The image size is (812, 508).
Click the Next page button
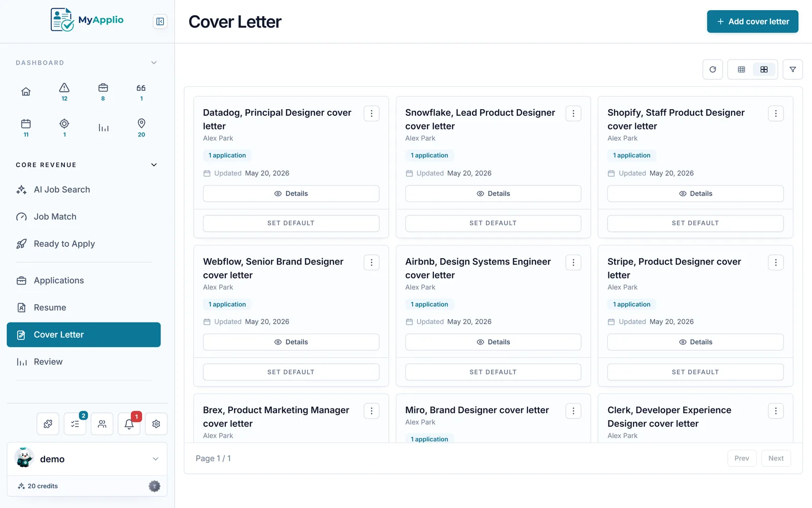click(775, 458)
